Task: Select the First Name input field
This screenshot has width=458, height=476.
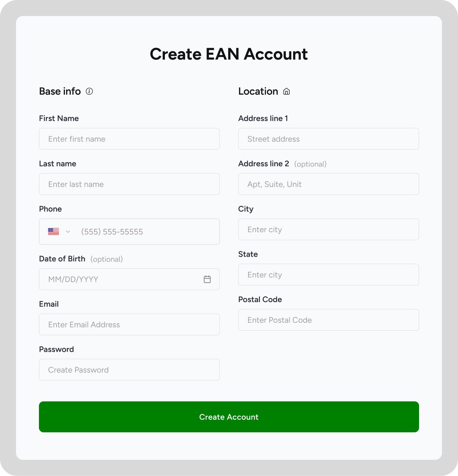Action: coord(129,139)
